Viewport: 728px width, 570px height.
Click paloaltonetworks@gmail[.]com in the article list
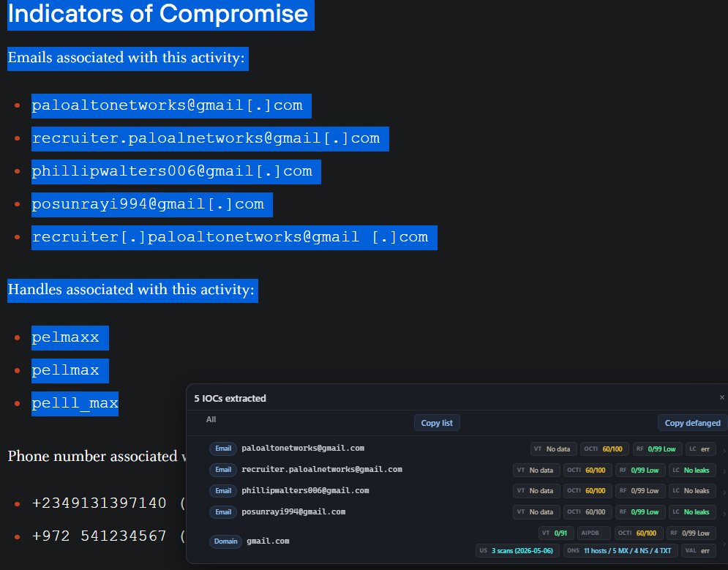167,105
